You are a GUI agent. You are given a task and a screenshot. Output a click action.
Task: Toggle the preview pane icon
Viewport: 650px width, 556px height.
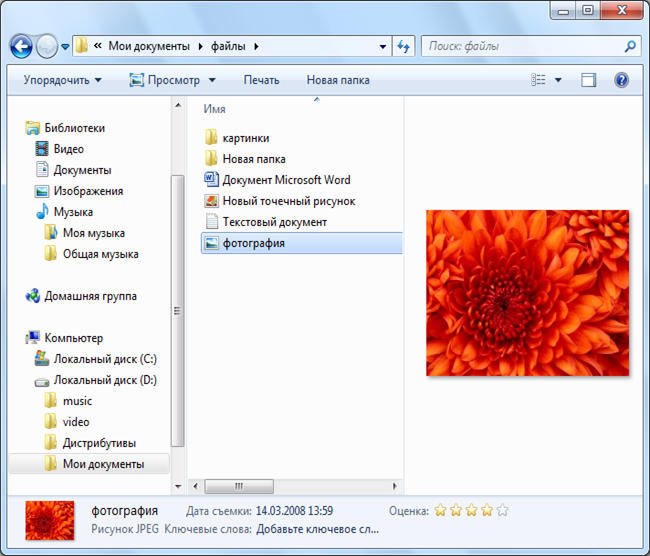(x=589, y=80)
